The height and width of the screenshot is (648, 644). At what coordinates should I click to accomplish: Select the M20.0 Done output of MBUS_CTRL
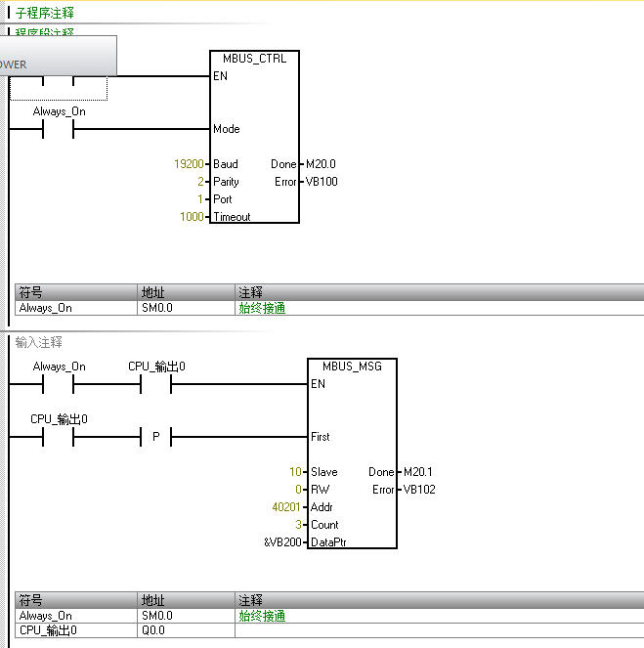(321, 164)
